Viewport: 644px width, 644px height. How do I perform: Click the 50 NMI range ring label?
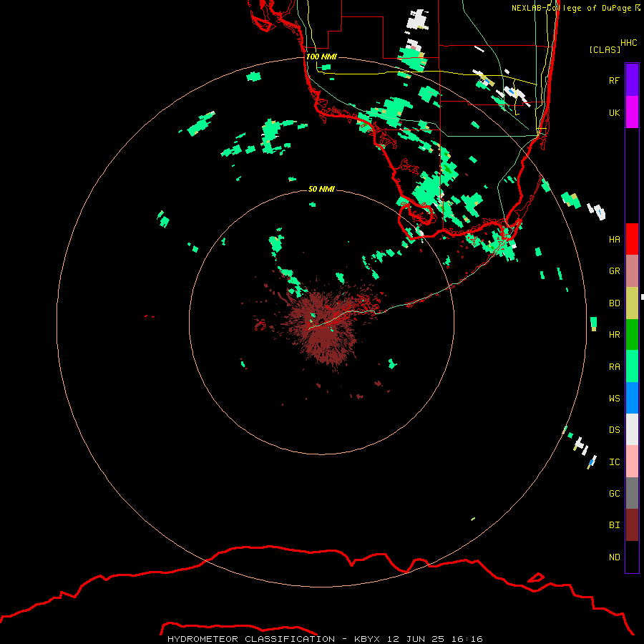pyautogui.click(x=321, y=189)
